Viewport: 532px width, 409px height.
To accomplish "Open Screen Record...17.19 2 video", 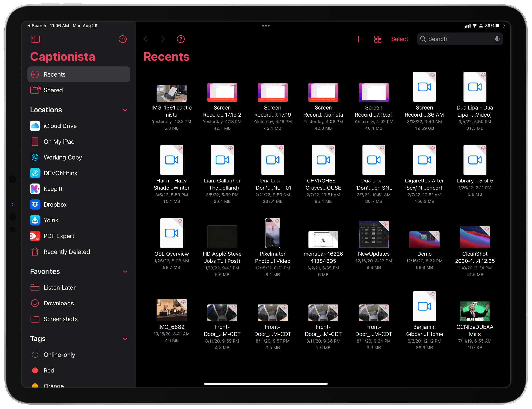I will [x=222, y=107].
